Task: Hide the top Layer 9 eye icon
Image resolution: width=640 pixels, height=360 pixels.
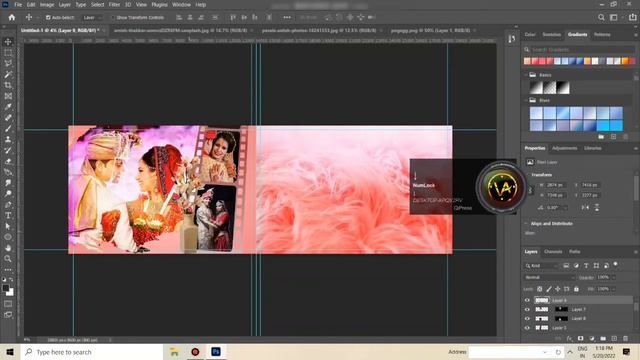Action: coord(527,300)
